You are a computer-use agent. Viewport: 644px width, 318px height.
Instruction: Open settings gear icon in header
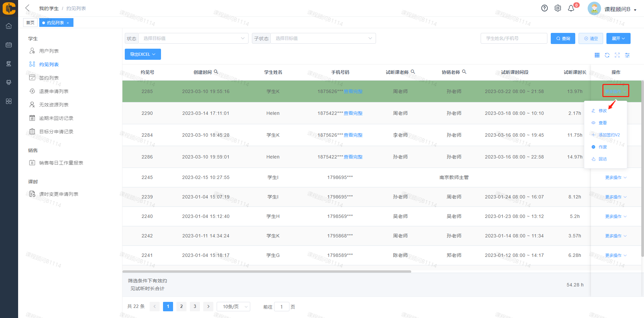(557, 8)
